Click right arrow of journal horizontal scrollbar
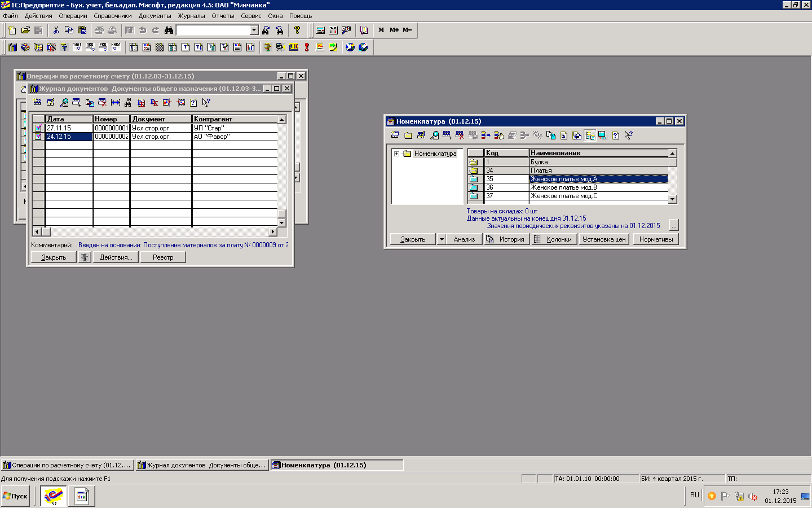This screenshot has height=508, width=812. point(273,231)
